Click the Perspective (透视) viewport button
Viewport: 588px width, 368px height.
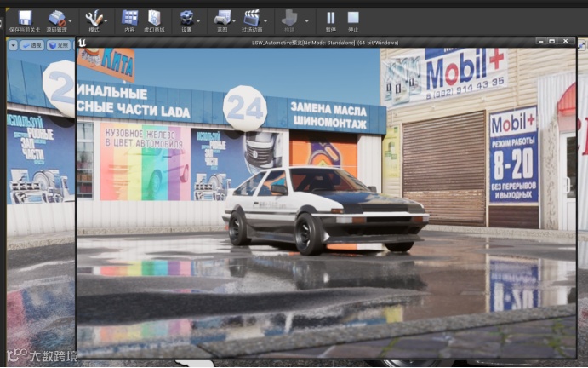click(x=31, y=45)
